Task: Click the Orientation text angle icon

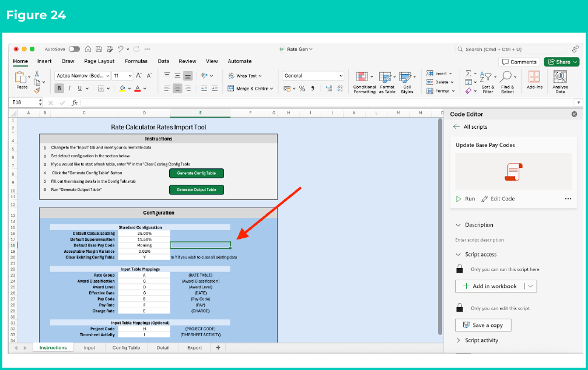Action: click(x=204, y=76)
